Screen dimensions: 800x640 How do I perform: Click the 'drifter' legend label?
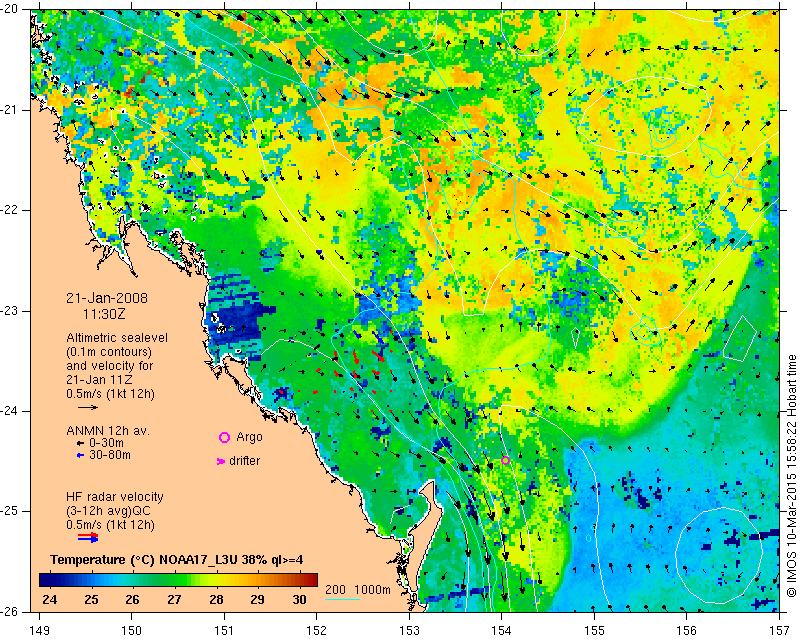244,461
